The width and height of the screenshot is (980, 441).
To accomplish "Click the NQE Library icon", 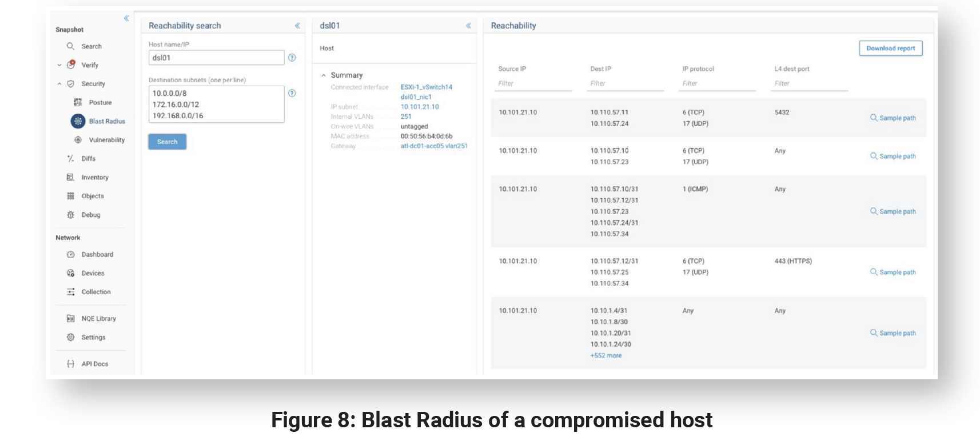I will 70,319.
